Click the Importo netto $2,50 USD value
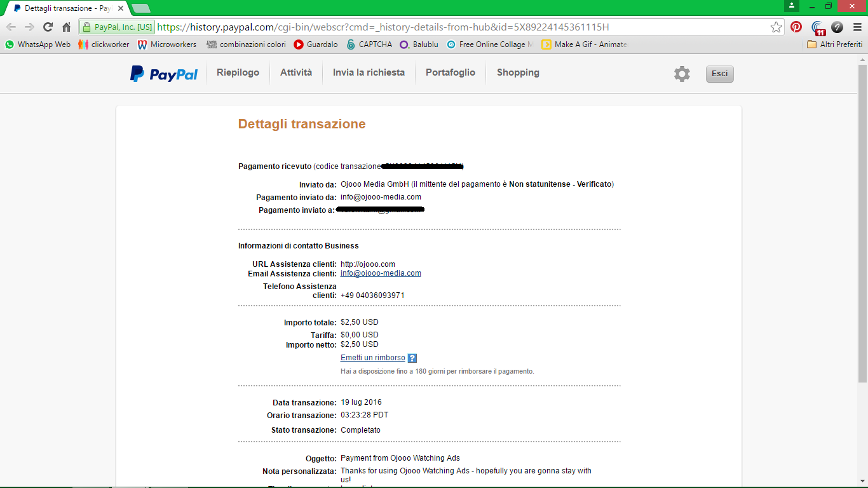 tap(360, 344)
